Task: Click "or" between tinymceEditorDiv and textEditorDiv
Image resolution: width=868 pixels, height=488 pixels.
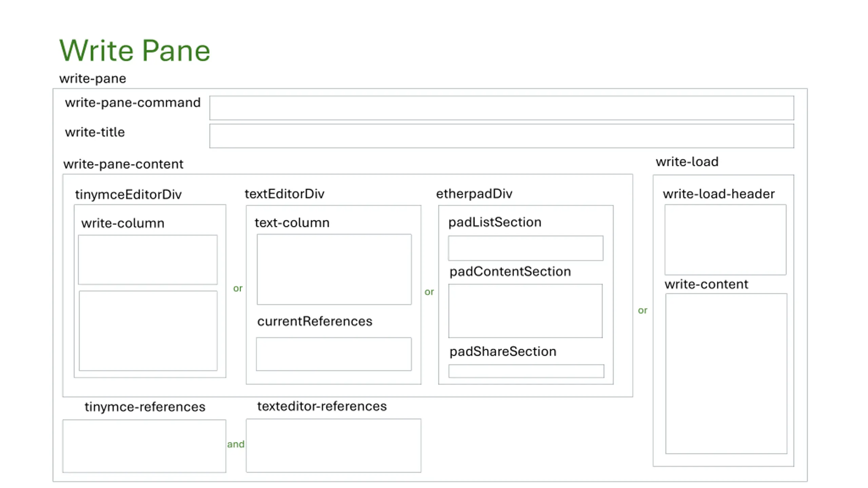Action: click(x=238, y=289)
